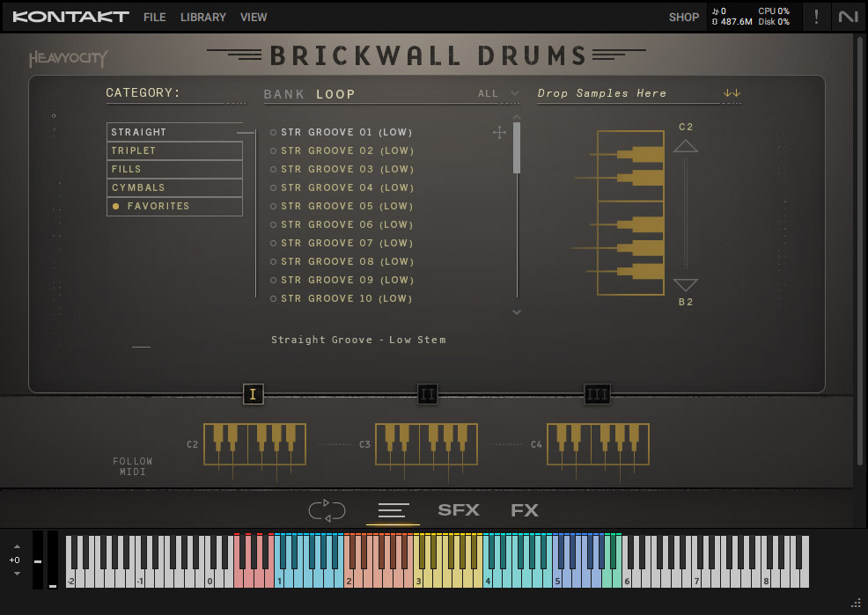Select radio for STR GROOVE 02 (LOW)

[274, 150]
